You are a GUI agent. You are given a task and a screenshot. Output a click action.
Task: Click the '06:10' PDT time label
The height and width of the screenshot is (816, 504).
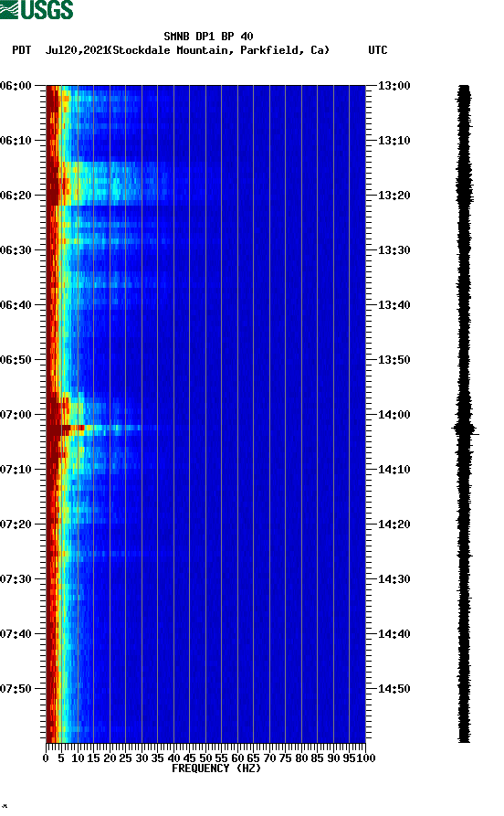coord(16,141)
